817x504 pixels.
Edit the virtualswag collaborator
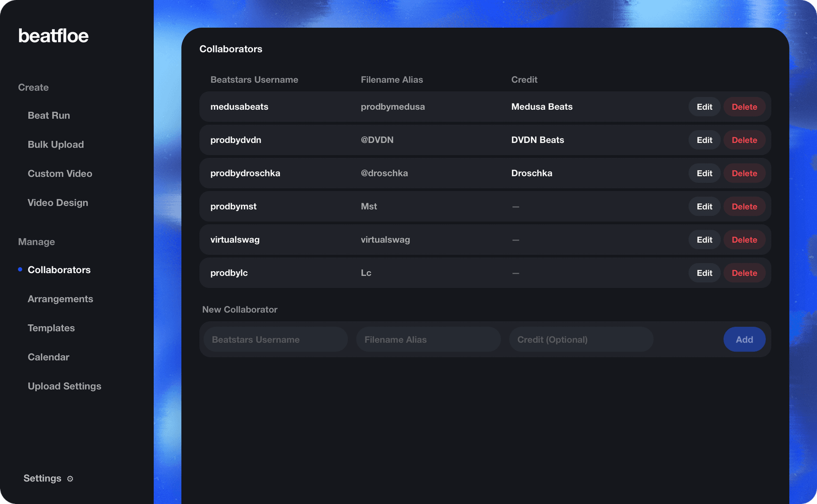click(704, 239)
